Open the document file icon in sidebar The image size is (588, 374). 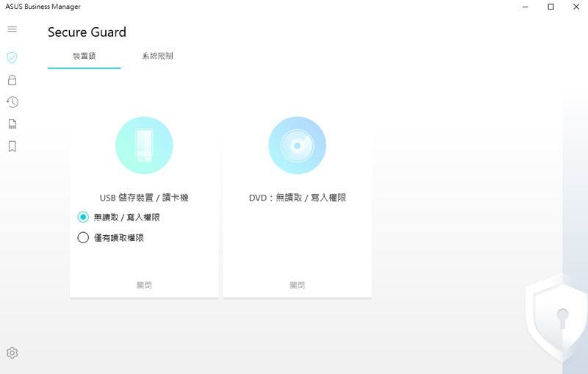coord(12,124)
